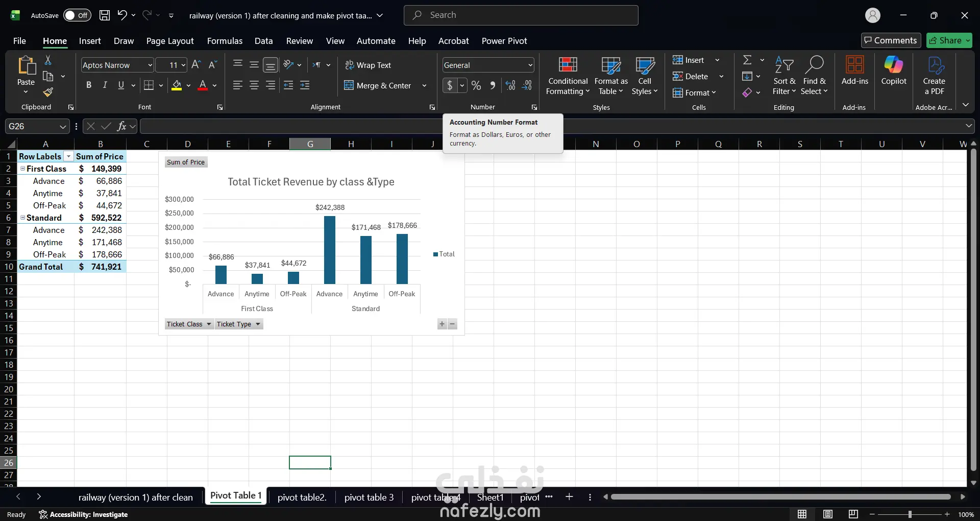Click the Increase Indent icon
The width and height of the screenshot is (980, 521).
(305, 85)
